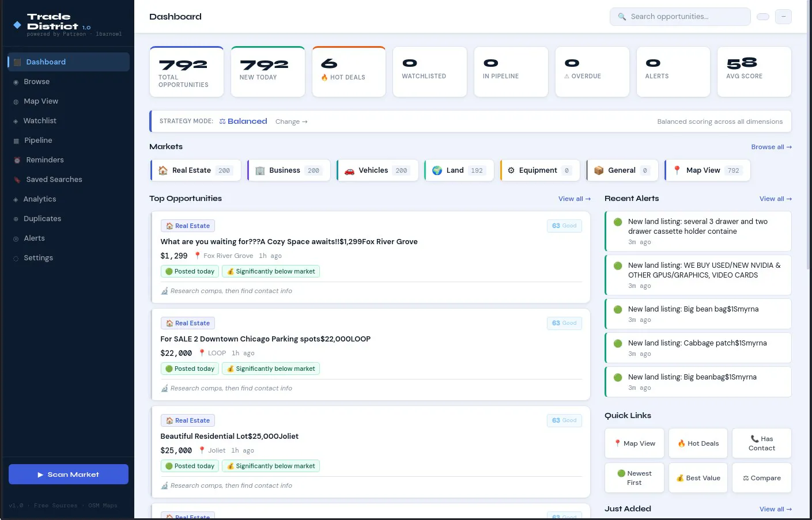Click the Map View pin icon in Markets
The width and height of the screenshot is (812, 520).
[x=677, y=170]
